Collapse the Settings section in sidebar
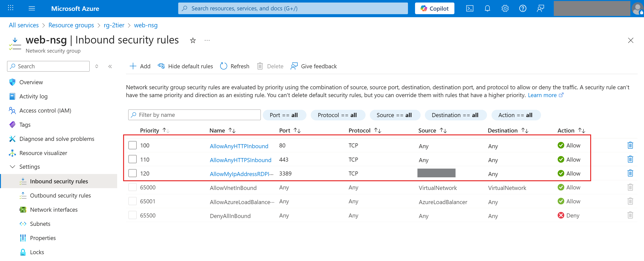Viewport: 644px width, 261px height. 12,167
